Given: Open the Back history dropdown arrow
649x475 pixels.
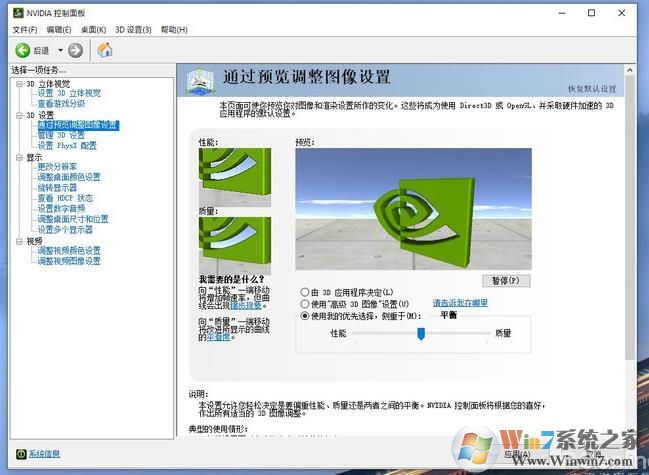Looking at the screenshot, I should (60, 50).
